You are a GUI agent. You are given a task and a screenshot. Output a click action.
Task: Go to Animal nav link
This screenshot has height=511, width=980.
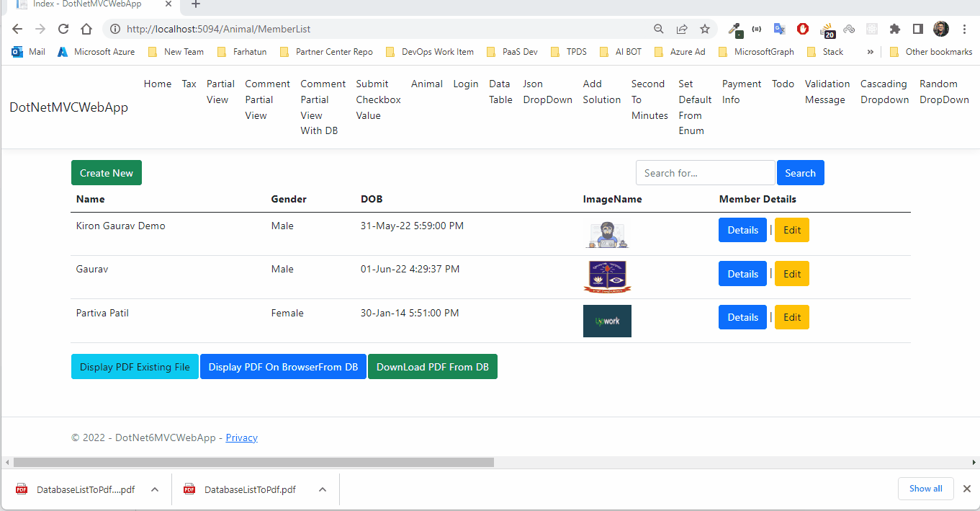coord(427,84)
